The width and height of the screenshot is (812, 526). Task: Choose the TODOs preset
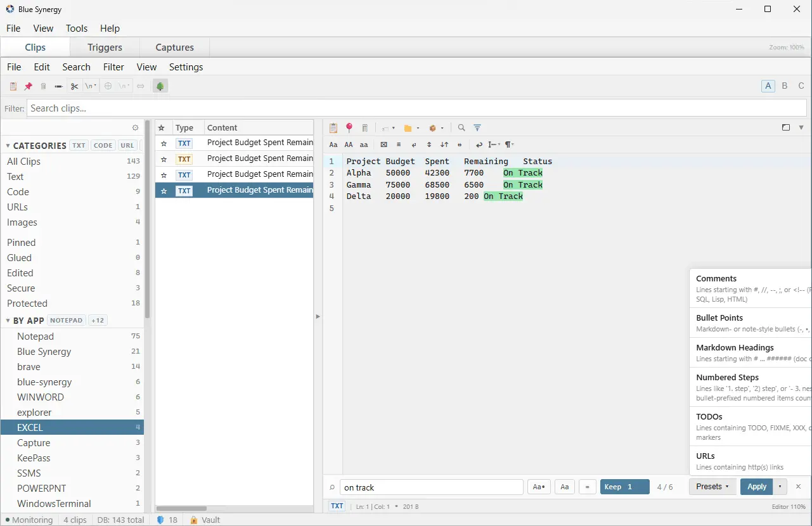pyautogui.click(x=751, y=427)
